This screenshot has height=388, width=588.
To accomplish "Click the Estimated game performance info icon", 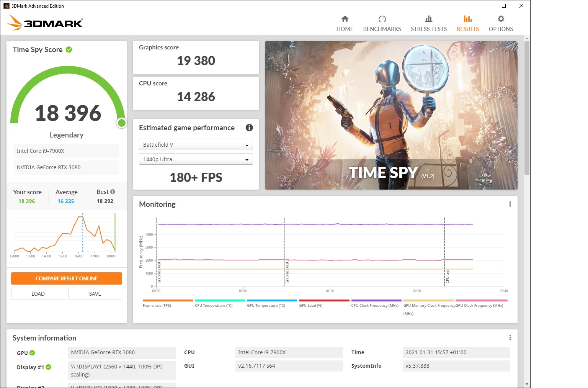I will (249, 128).
